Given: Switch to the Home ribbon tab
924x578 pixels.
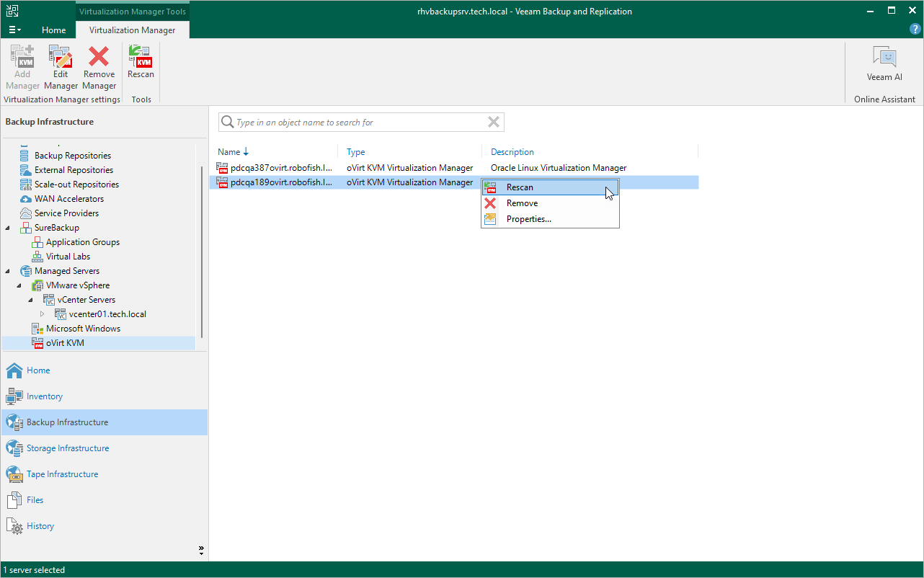Looking at the screenshot, I should click(53, 30).
